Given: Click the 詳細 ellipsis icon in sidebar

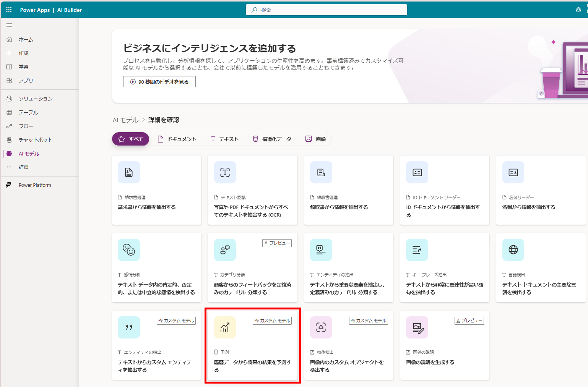Looking at the screenshot, I should point(9,167).
